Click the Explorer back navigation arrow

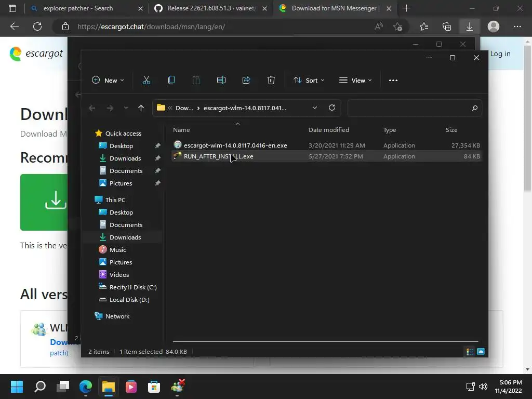click(92, 108)
